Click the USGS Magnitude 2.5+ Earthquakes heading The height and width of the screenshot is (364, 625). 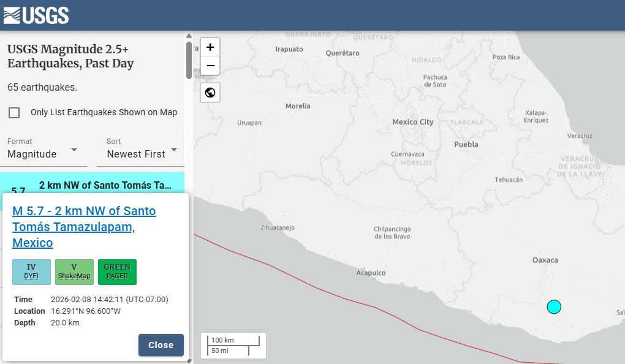[70, 56]
